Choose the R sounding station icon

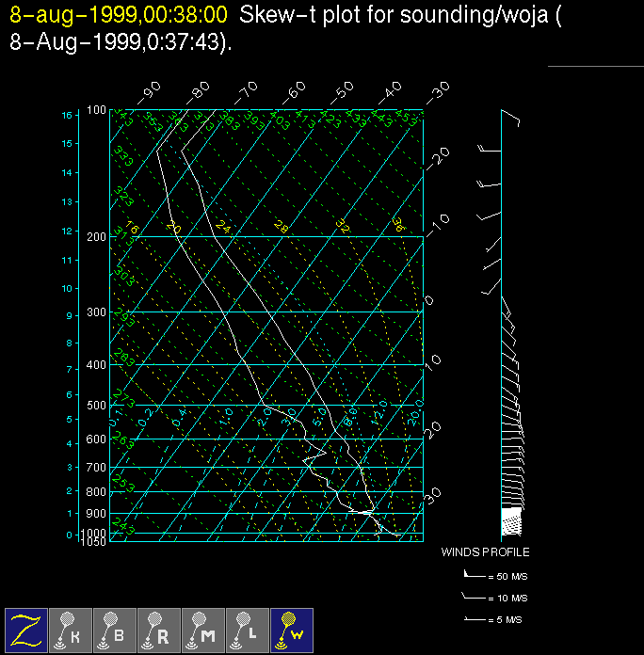[159, 630]
